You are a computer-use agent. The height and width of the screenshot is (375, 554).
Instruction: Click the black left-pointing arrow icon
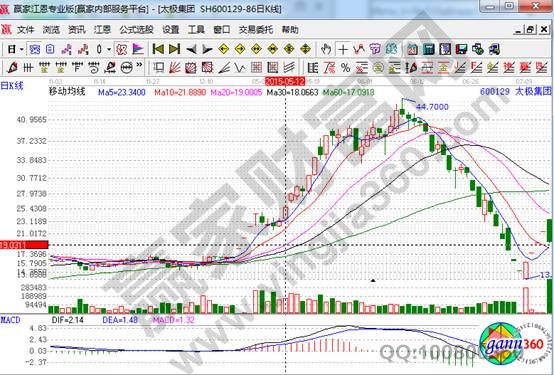(x=191, y=49)
